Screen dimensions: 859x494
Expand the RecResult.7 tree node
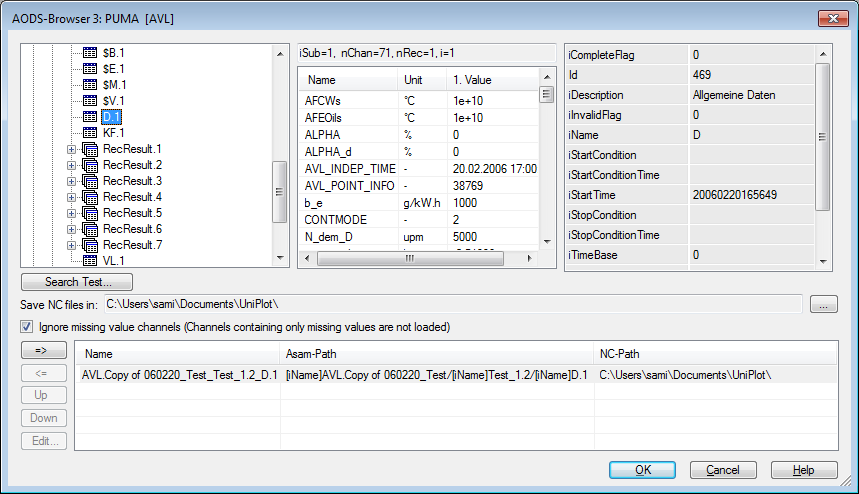click(x=71, y=245)
